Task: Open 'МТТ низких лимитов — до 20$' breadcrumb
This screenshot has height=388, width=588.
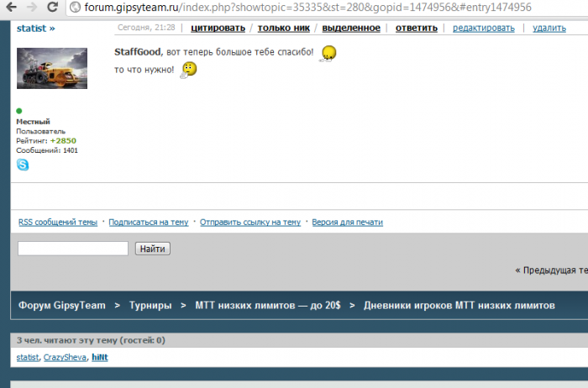Action: [268, 306]
